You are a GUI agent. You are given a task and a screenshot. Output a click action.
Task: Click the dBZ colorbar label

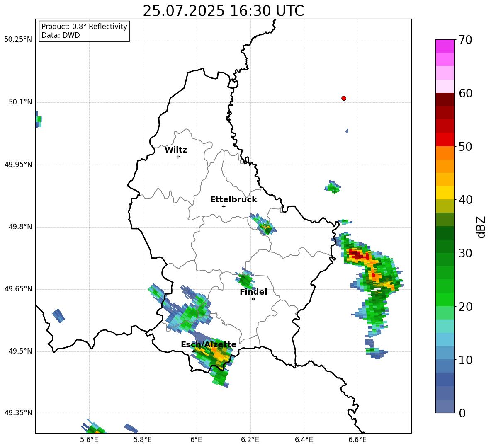click(x=481, y=227)
